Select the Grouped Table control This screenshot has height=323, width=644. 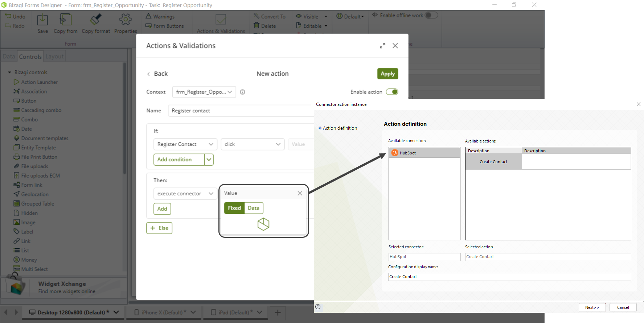[x=34, y=204]
